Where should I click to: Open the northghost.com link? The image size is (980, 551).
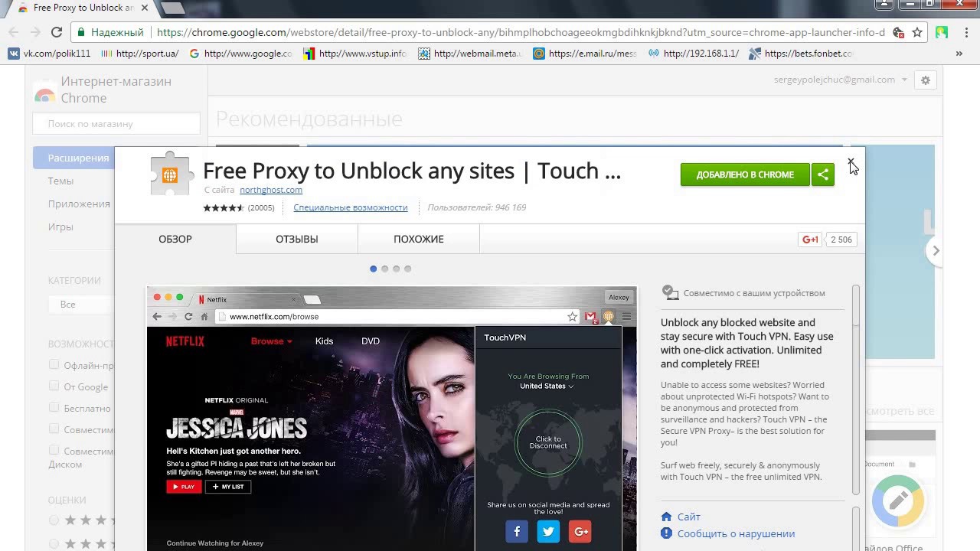click(x=271, y=190)
